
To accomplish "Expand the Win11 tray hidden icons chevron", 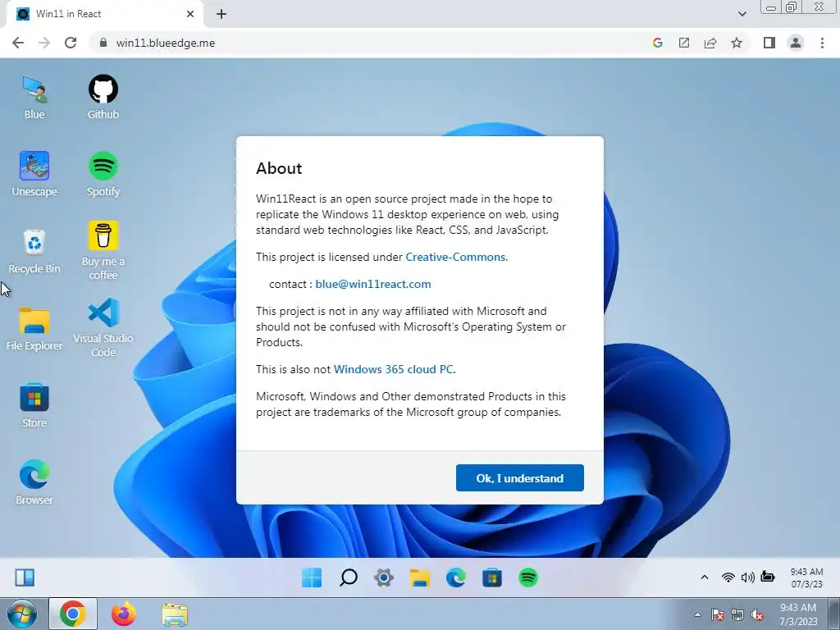I will 705,577.
